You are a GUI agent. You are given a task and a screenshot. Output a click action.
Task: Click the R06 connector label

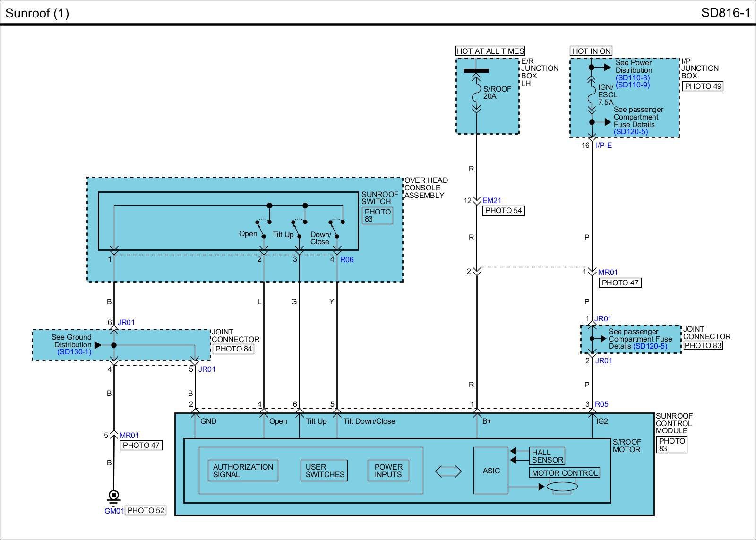click(x=347, y=259)
